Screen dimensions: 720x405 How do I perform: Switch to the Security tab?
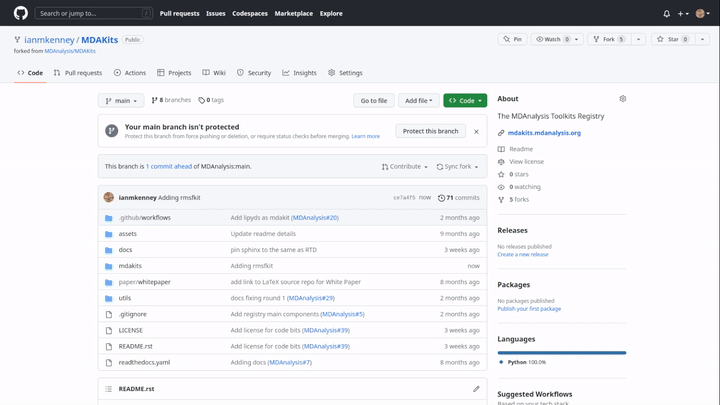point(254,73)
